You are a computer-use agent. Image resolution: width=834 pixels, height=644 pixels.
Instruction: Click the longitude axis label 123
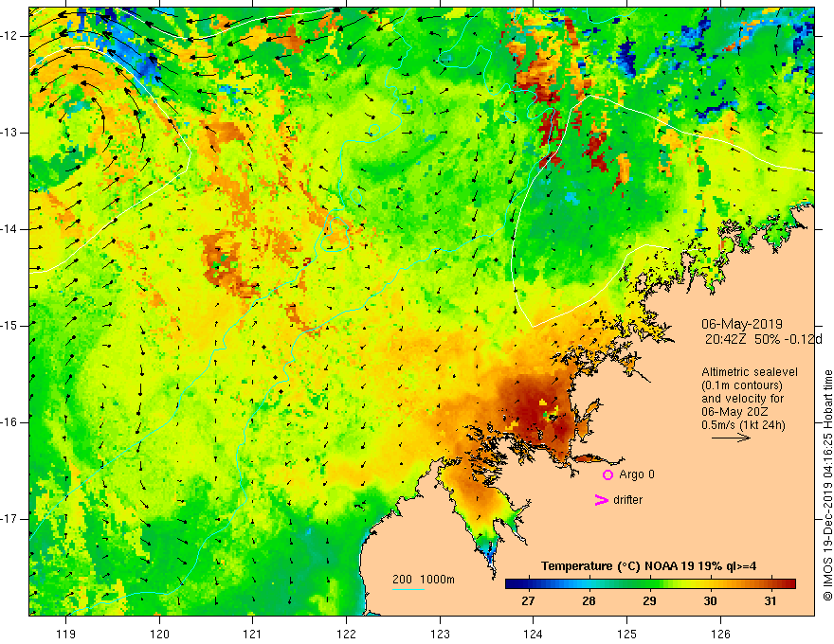[x=440, y=634]
